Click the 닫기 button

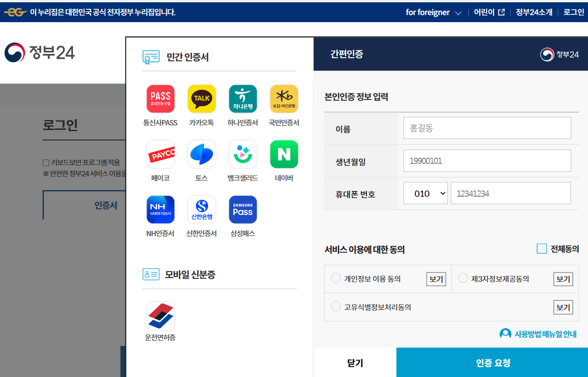(355, 363)
